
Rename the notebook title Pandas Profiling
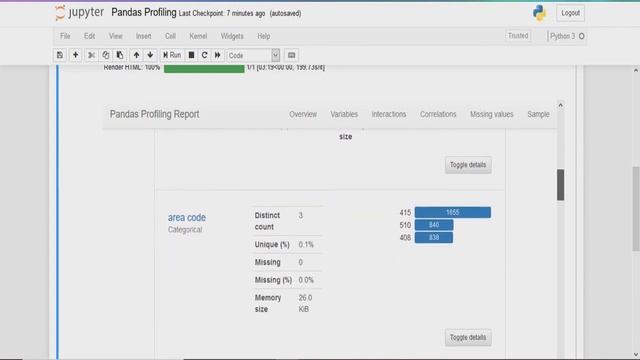click(144, 13)
